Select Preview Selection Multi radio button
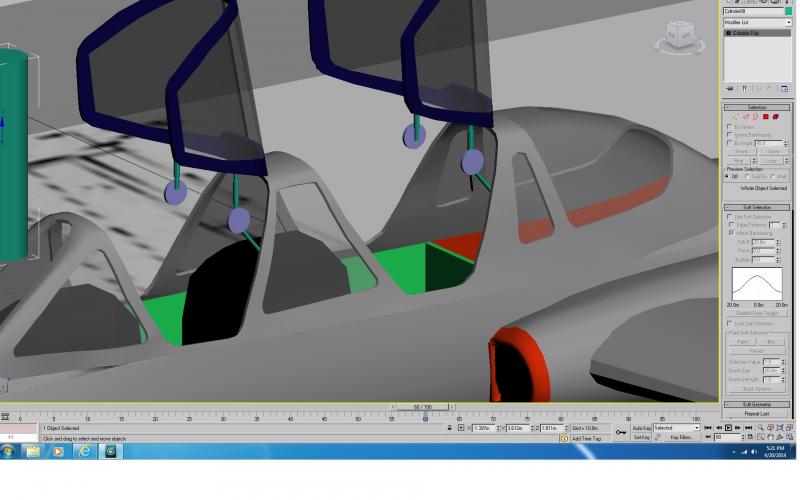This screenshot has height=500, width=800. [773, 177]
